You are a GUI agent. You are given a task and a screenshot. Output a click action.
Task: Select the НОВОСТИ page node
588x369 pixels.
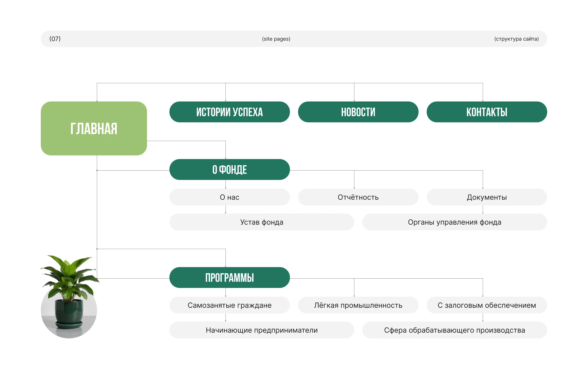tap(358, 112)
